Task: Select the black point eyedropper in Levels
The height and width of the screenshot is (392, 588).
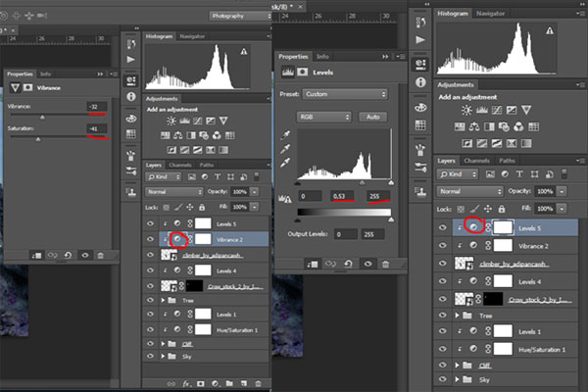Action: tap(285, 135)
